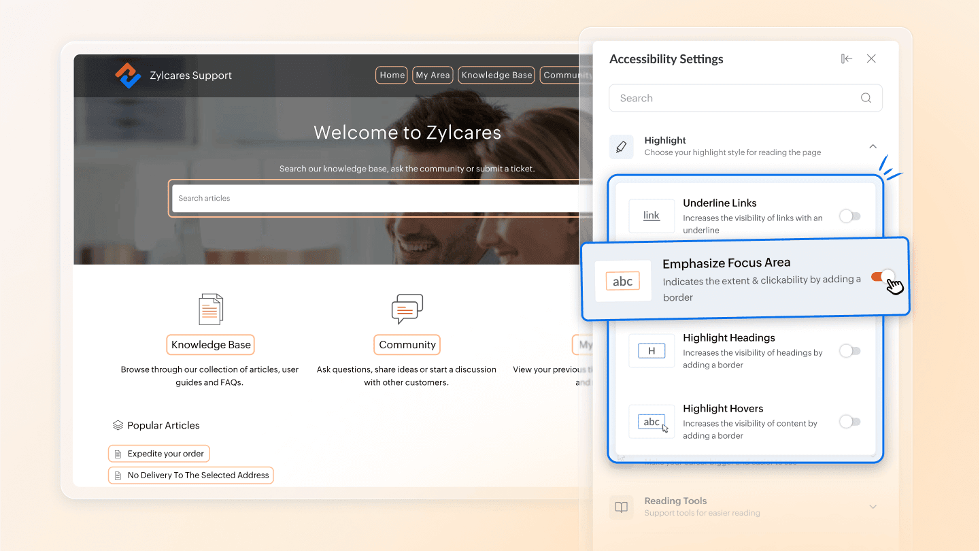Click the Highlight pen icon
Screen dimensions: 980x551
pyautogui.click(x=621, y=146)
